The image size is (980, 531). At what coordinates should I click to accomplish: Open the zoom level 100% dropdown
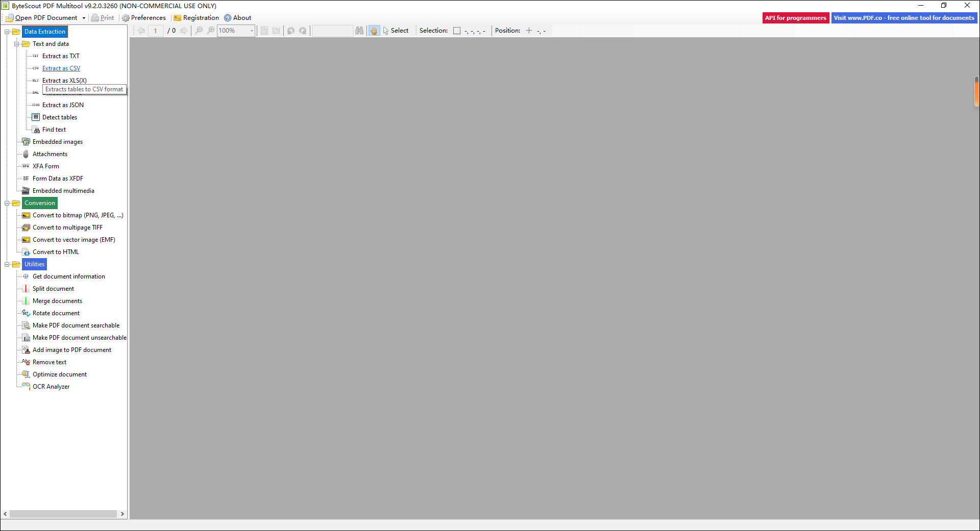252,31
